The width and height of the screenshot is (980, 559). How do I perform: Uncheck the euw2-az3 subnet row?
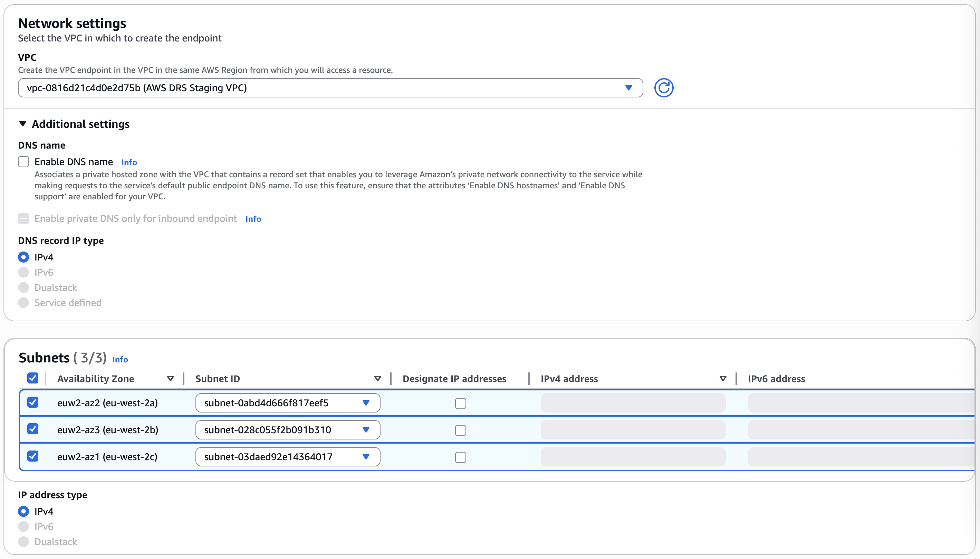pos(33,429)
